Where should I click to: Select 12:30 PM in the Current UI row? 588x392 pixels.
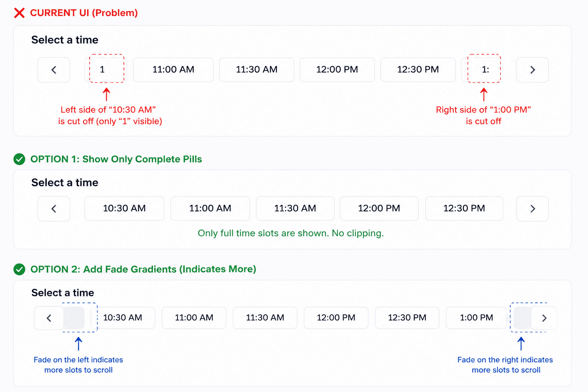(x=418, y=70)
